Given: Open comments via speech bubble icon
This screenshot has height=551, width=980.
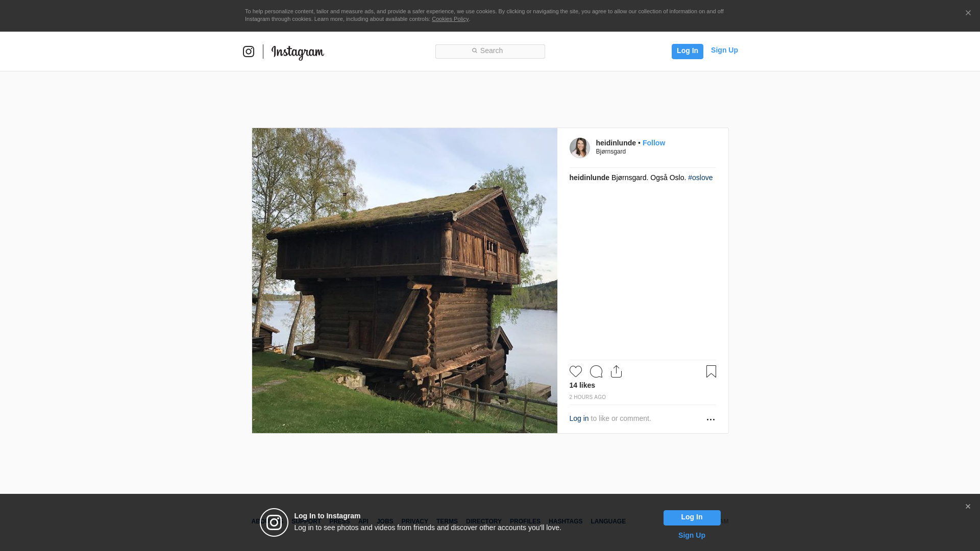Looking at the screenshot, I should click(596, 371).
